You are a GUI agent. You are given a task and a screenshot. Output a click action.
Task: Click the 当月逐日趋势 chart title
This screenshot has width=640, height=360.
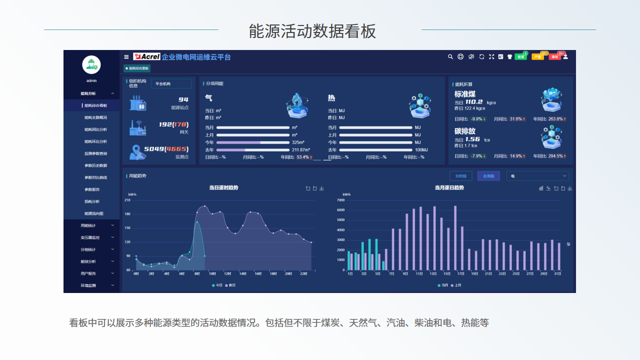tap(449, 188)
